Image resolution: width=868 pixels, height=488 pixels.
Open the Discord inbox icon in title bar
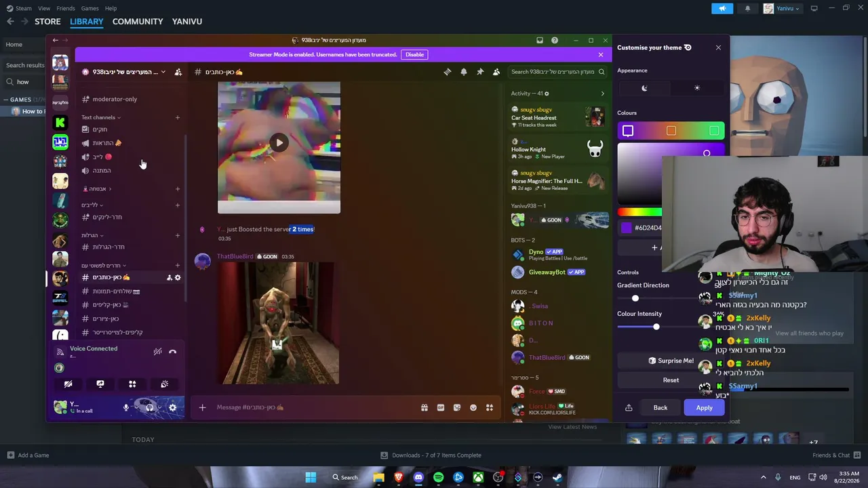click(540, 41)
